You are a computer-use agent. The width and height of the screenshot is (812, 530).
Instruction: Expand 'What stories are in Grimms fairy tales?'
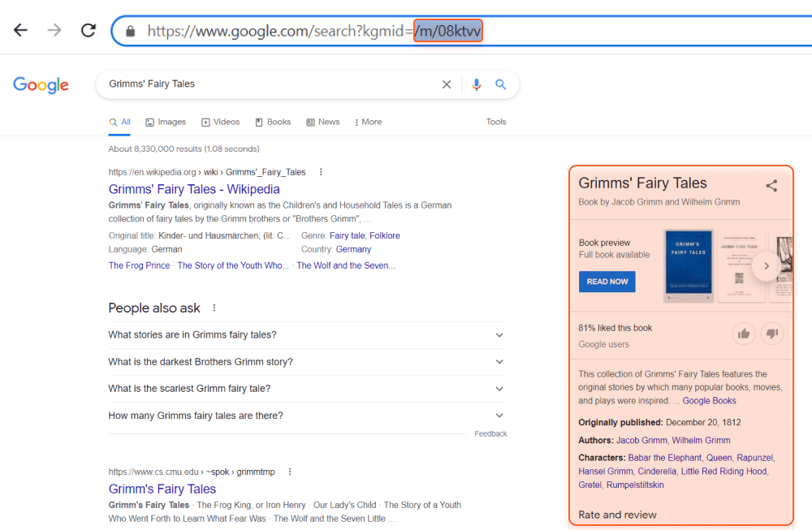pos(308,335)
